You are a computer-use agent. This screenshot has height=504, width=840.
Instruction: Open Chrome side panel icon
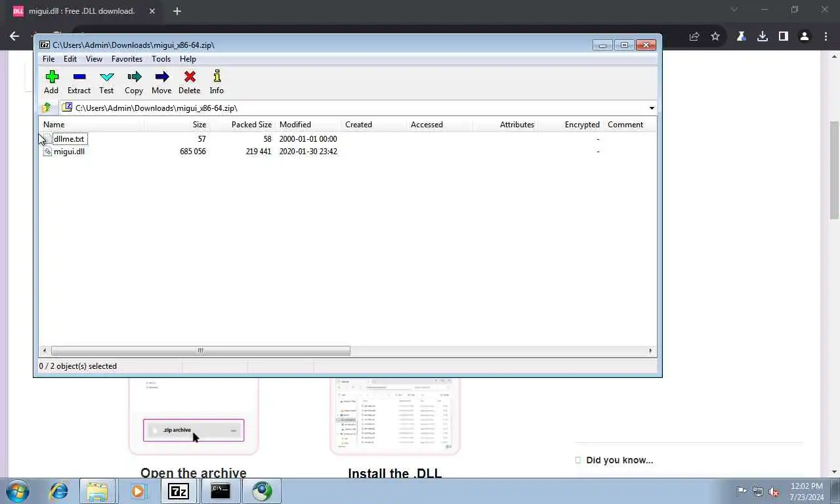point(783,37)
